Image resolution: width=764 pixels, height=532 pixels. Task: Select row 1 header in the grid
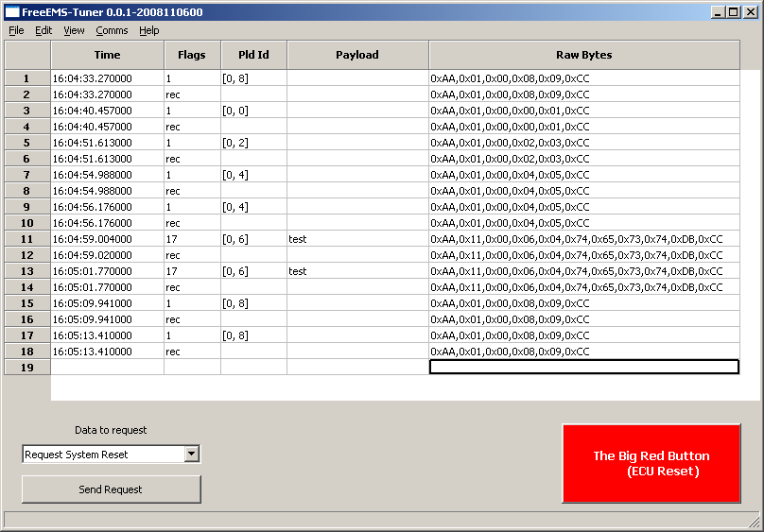(x=26, y=78)
